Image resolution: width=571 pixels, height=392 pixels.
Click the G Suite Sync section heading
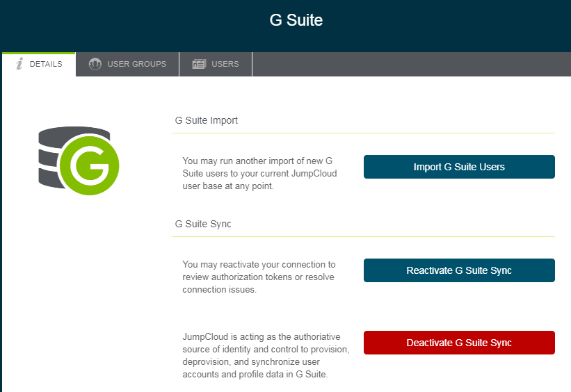[203, 224]
